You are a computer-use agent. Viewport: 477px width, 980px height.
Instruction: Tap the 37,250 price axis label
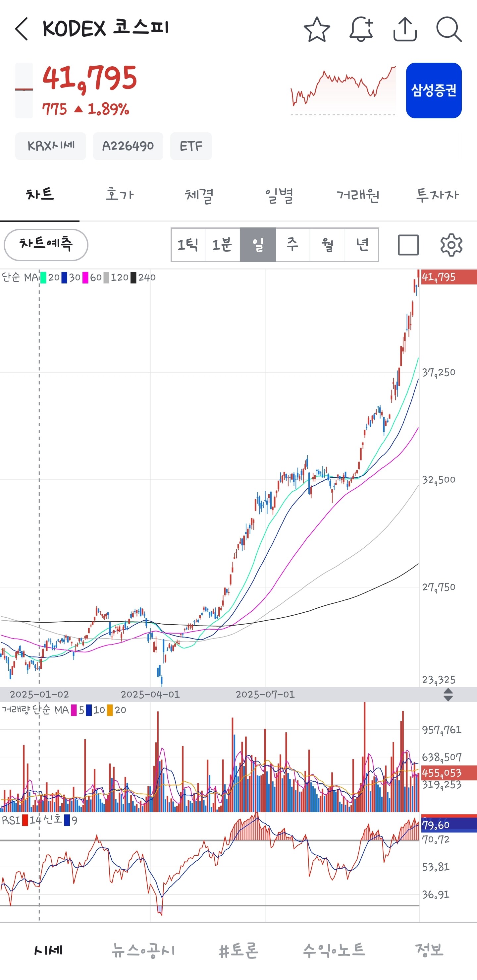tap(439, 372)
